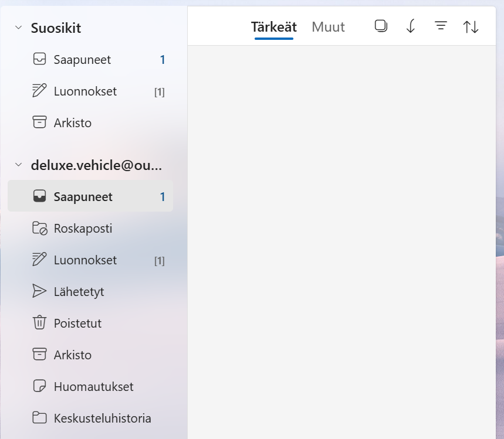Click the Roskaposti junk folder icon
This screenshot has width=504, height=439.
[x=40, y=229]
